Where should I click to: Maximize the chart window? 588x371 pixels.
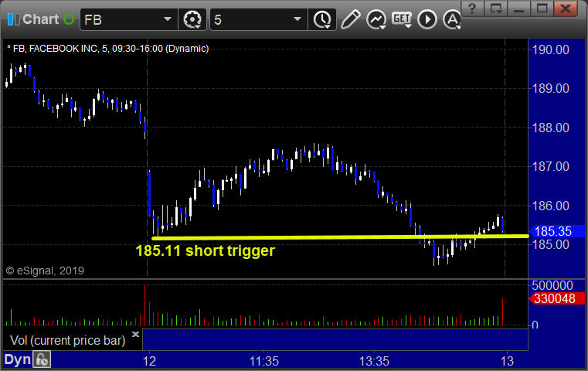click(542, 9)
